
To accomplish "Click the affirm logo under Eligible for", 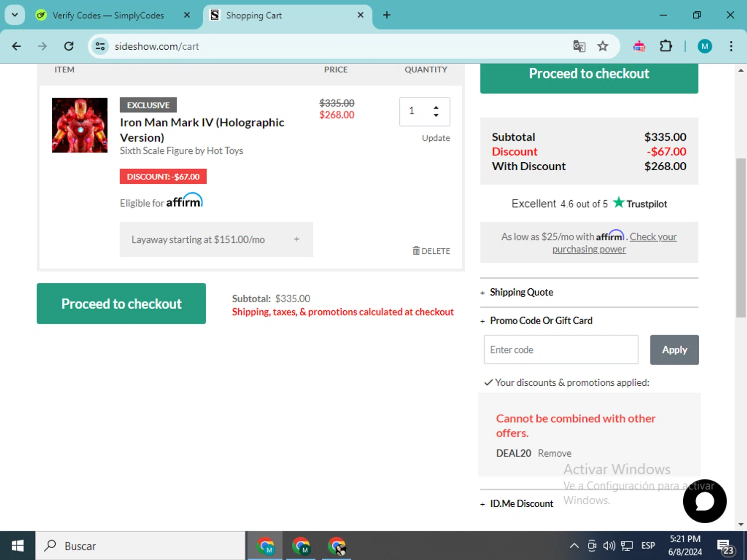I will point(184,200).
